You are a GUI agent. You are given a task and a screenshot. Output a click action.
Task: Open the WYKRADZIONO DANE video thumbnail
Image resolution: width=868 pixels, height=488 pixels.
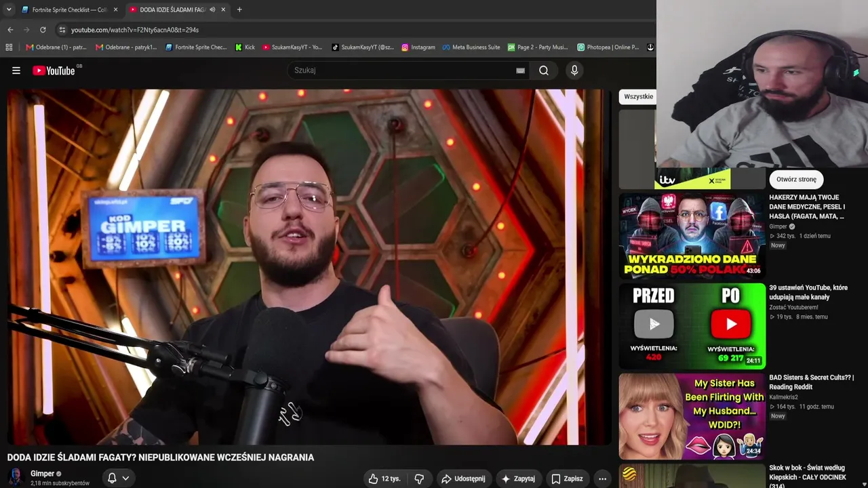click(692, 235)
